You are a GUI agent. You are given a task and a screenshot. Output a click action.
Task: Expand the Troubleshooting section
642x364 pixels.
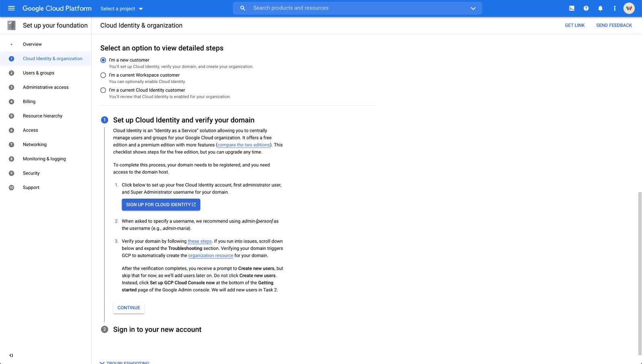tap(125, 362)
